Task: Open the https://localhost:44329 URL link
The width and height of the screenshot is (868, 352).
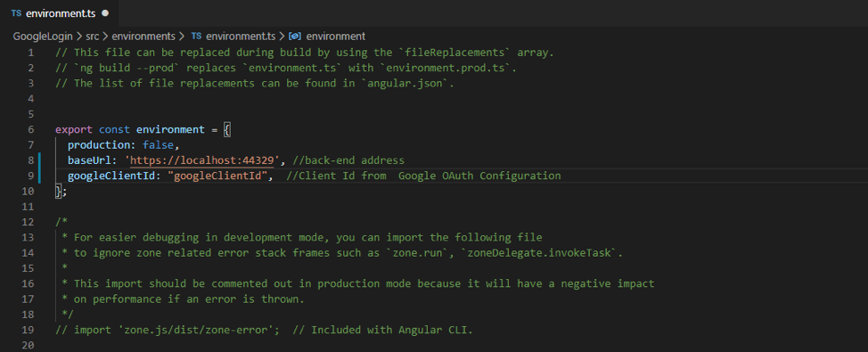Action: click(x=202, y=160)
